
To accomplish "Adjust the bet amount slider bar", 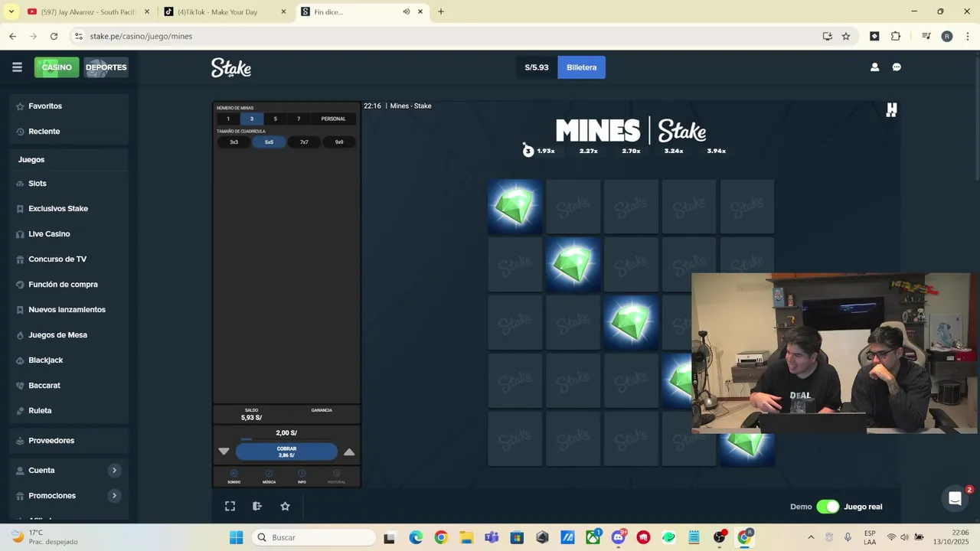I will [x=286, y=439].
